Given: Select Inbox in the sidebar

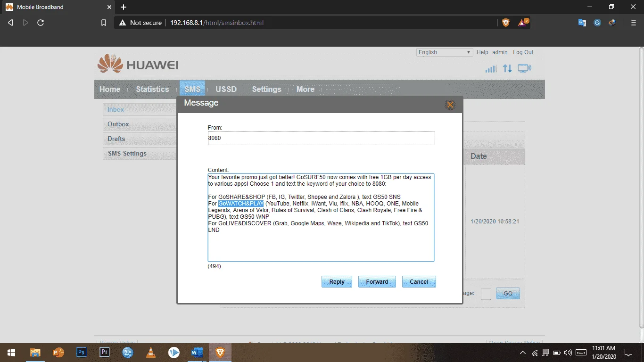Looking at the screenshot, I should [x=140, y=109].
